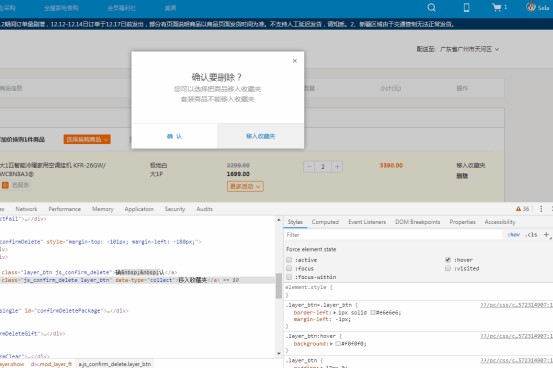Open the Application tab in DevTools
The width and height of the screenshot is (553, 368).
coord(139,209)
